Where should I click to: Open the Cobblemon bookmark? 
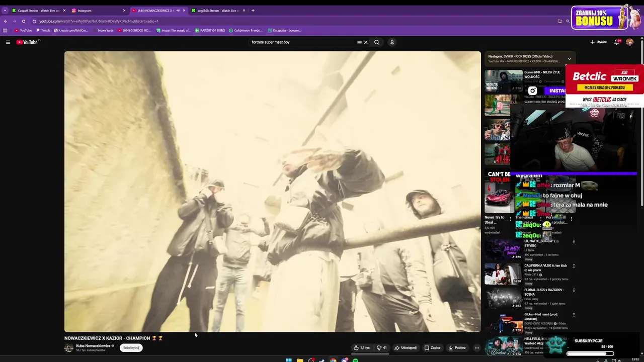coord(246,30)
